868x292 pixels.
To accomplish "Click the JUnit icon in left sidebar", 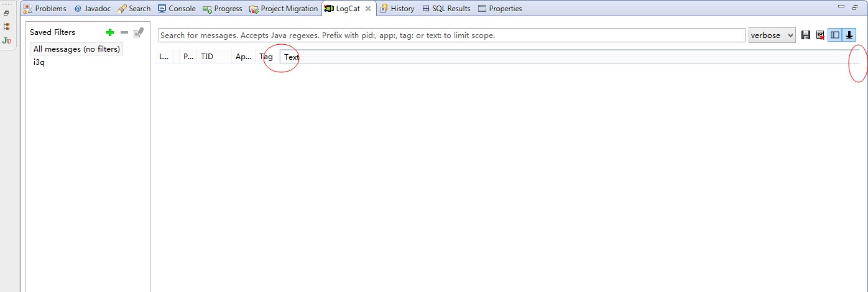I will coord(7,40).
